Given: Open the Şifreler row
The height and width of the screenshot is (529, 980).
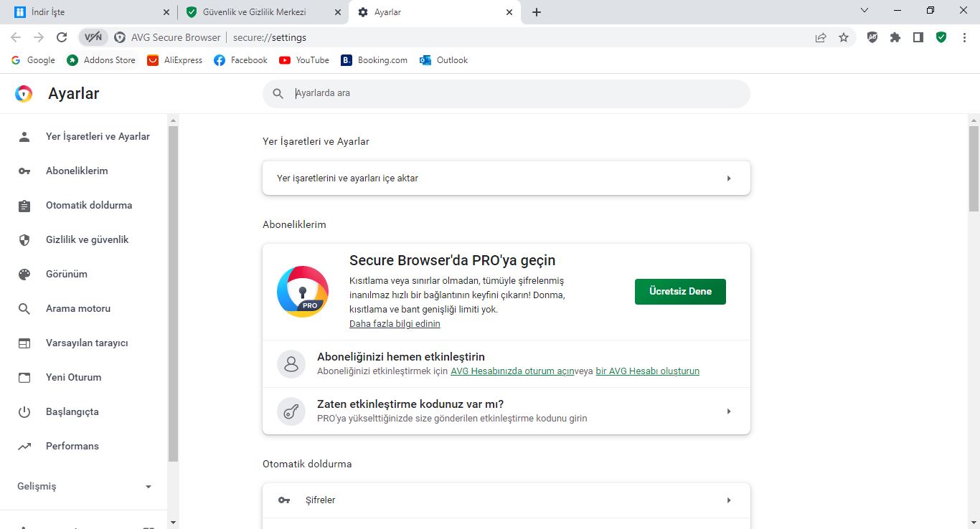Looking at the screenshot, I should [x=507, y=500].
